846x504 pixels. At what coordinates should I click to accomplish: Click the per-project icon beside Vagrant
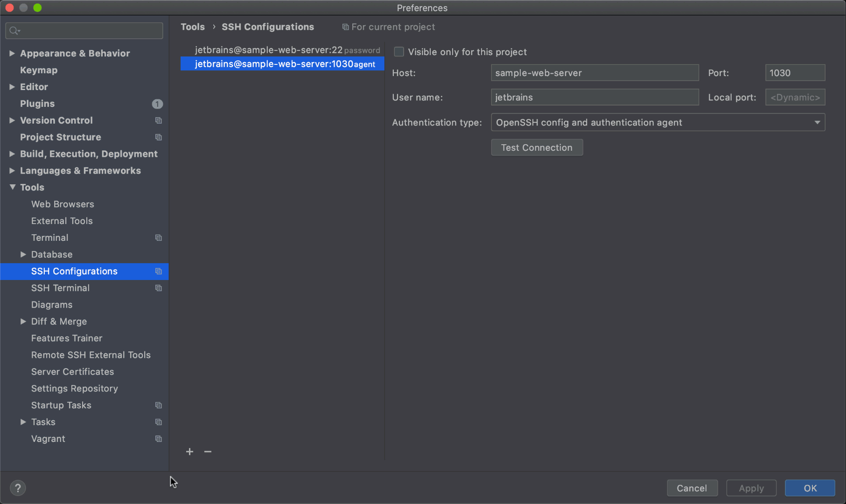click(158, 439)
